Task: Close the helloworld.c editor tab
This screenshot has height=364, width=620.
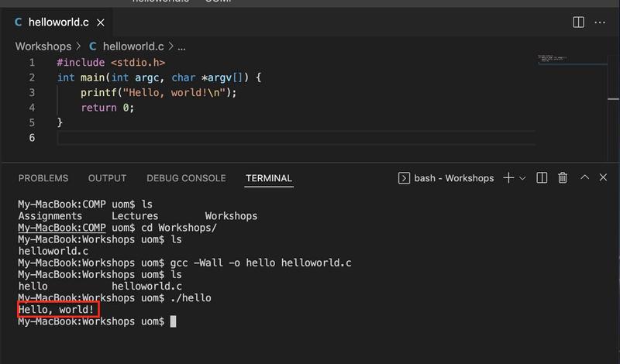Action: tap(101, 22)
